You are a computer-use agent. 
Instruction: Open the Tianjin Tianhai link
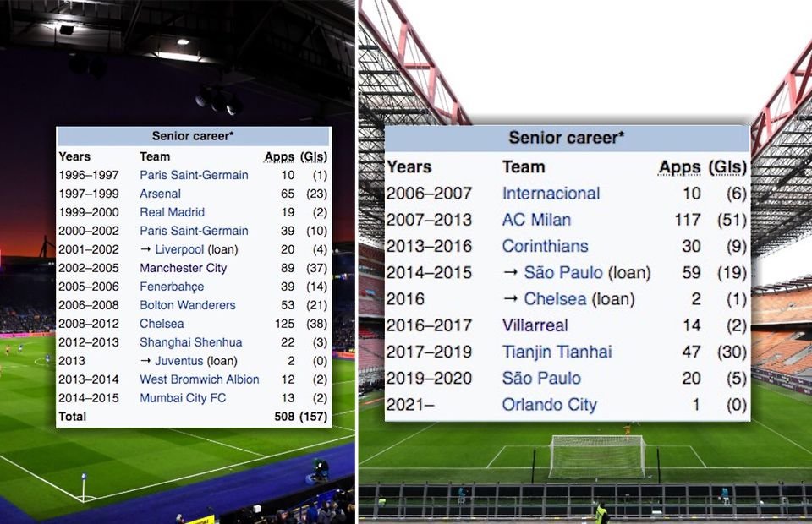click(x=556, y=352)
